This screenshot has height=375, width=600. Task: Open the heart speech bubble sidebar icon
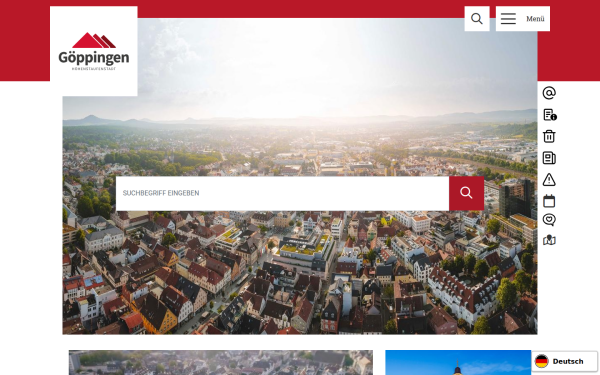(x=549, y=220)
